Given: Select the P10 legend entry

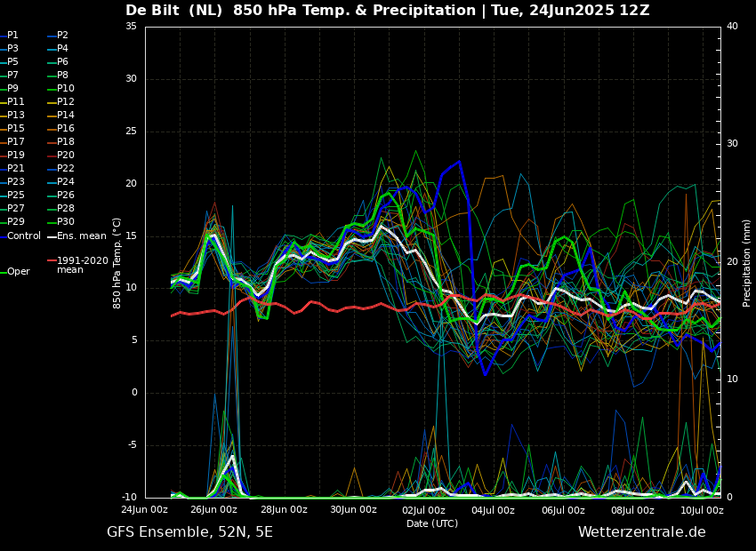Looking at the screenshot, I should point(65,89).
